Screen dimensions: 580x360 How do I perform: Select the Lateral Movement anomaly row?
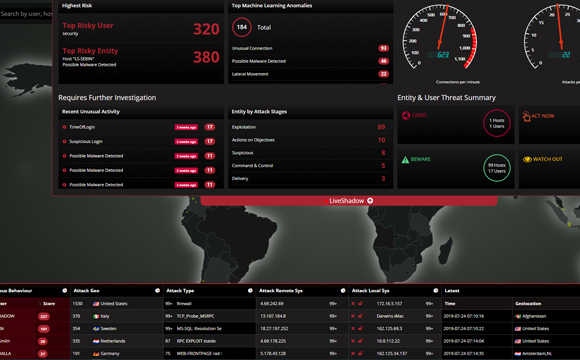310,74
